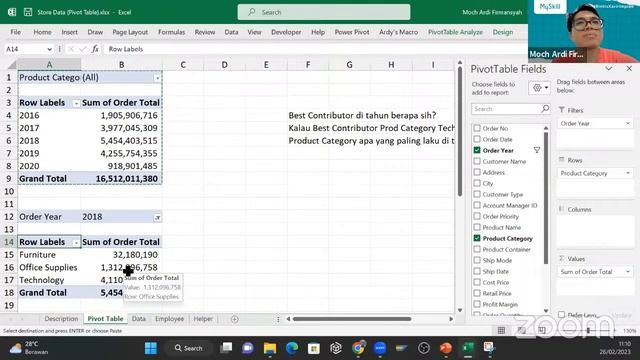
Task: Select column C header
Action: [x=183, y=64]
